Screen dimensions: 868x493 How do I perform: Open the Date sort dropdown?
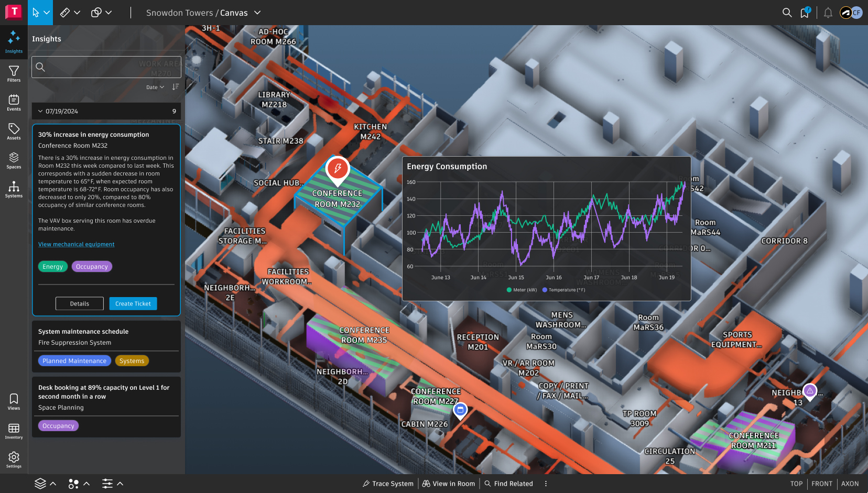(155, 87)
